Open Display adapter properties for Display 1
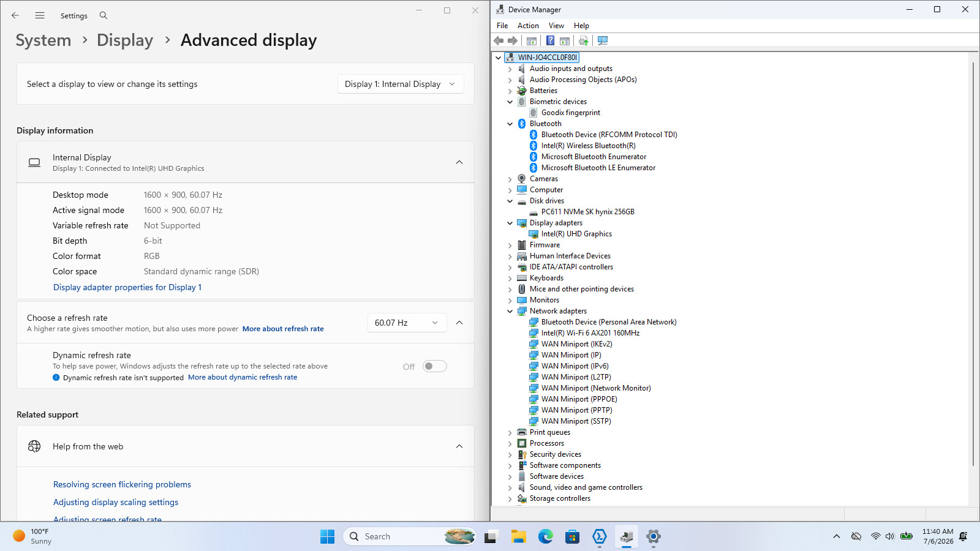 pyautogui.click(x=127, y=287)
